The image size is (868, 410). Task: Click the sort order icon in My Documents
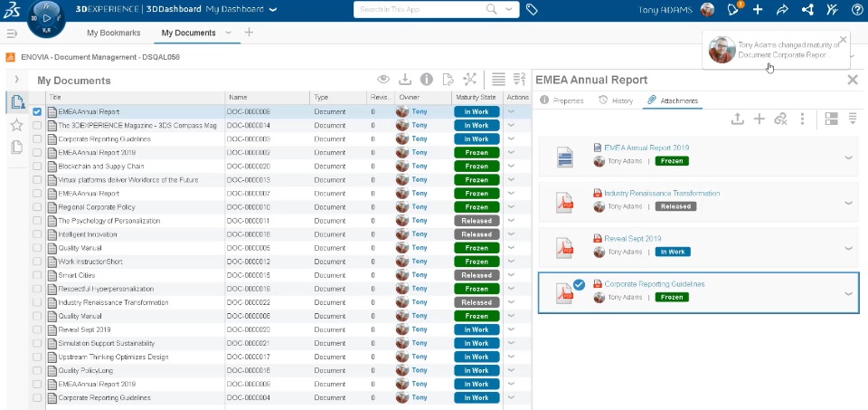pos(519,80)
